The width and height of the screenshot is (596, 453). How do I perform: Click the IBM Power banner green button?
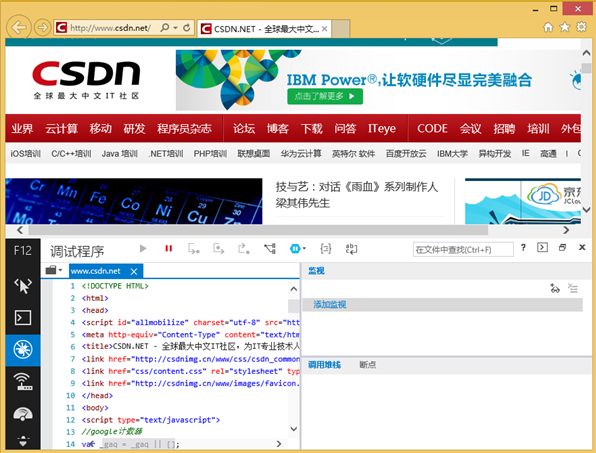pos(325,96)
